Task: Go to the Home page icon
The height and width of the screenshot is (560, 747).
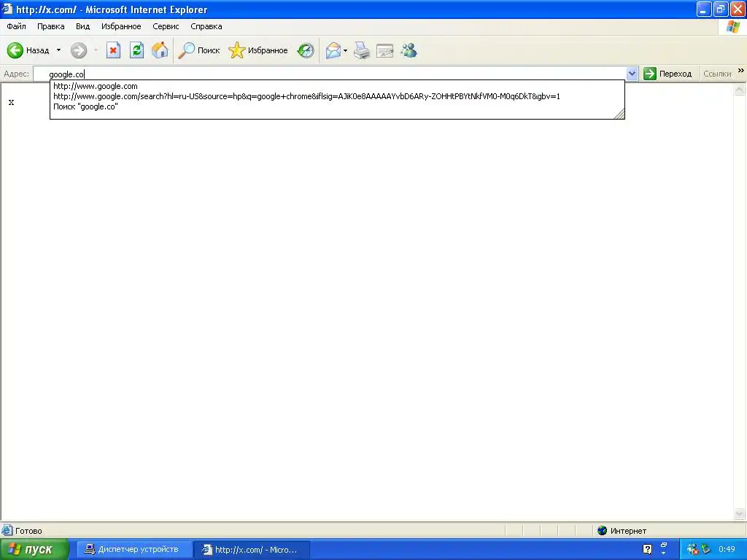Action: [x=160, y=50]
